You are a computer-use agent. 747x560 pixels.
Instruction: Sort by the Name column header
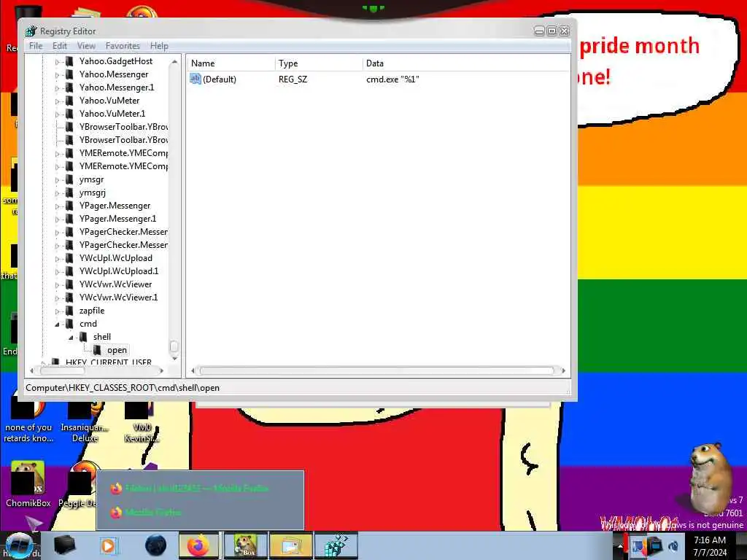tap(231, 63)
